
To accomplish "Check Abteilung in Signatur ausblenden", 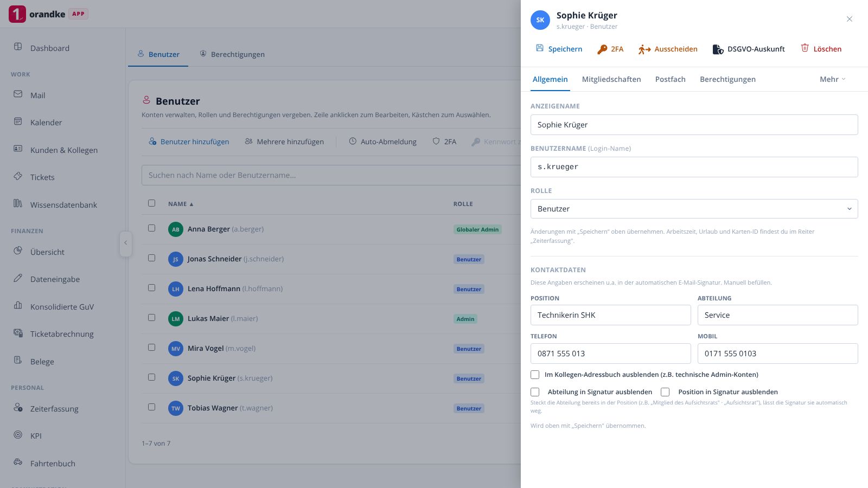I will coord(535,392).
